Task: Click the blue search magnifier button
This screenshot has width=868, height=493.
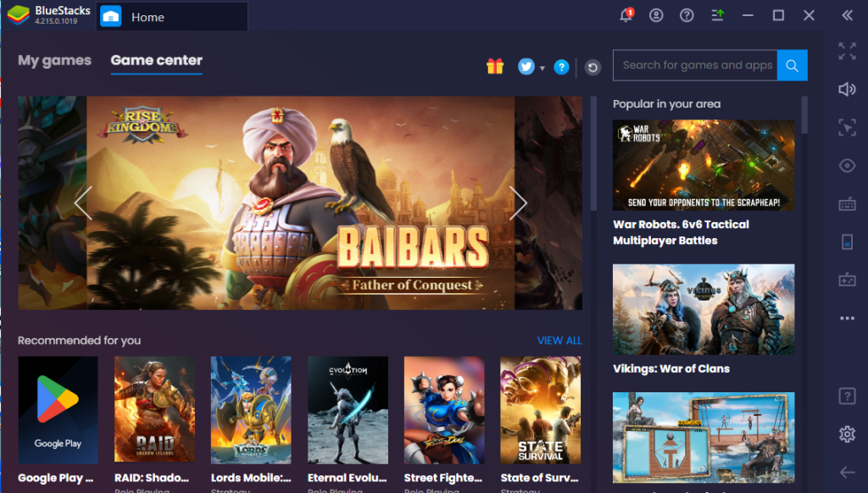Action: (793, 65)
